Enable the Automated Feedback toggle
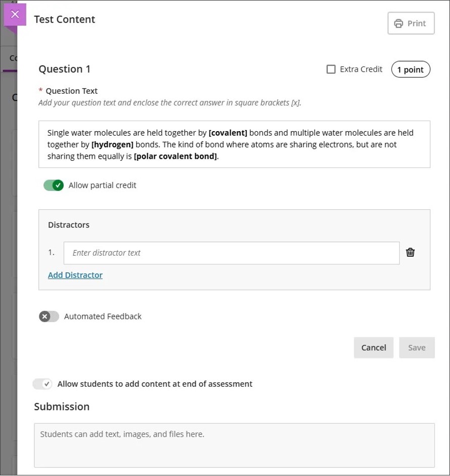The height and width of the screenshot is (476, 450). (49, 317)
